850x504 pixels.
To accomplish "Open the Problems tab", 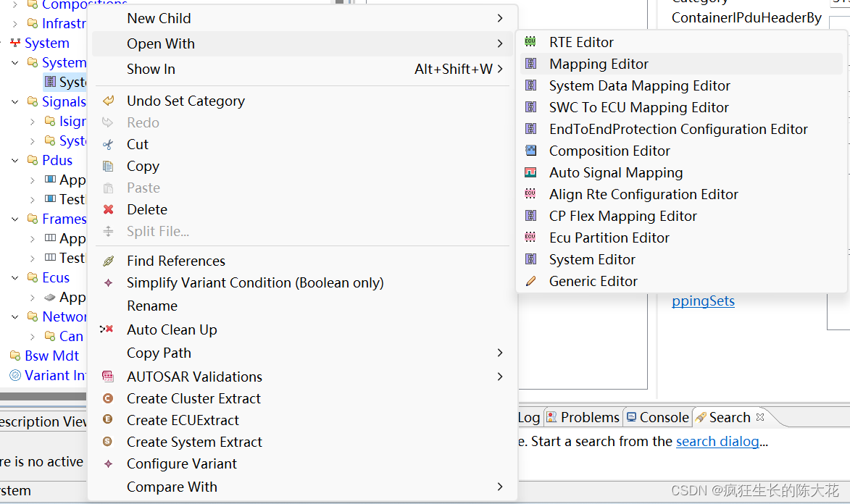I will 583,417.
